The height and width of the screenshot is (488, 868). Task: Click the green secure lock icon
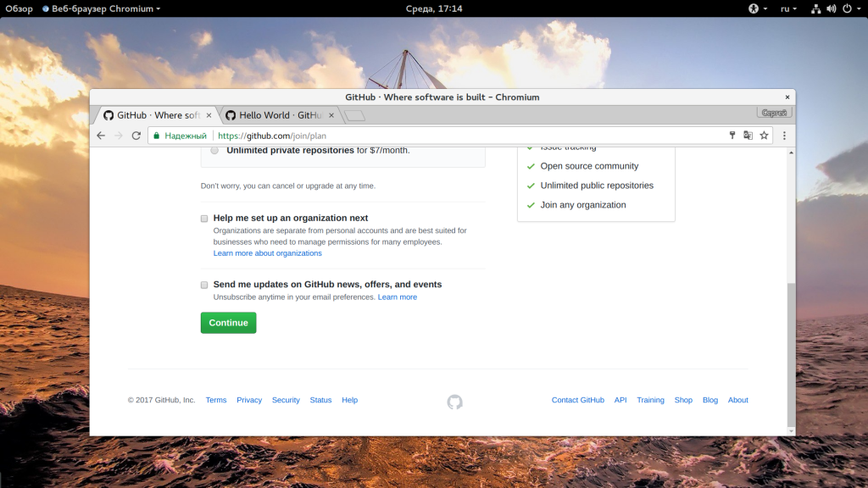click(157, 136)
